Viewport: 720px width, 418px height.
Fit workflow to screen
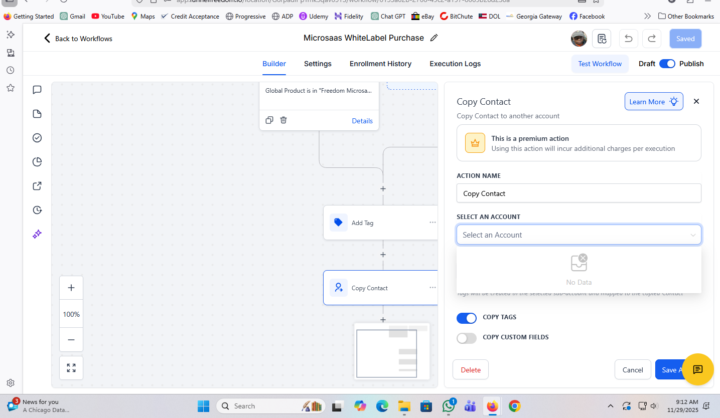point(71,368)
